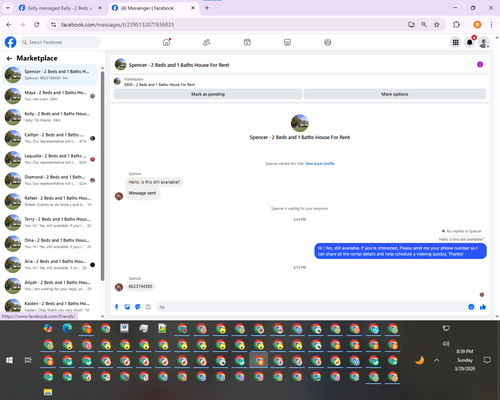View site information icon in address bar
Viewport: 500px width, 400px height.
[x=53, y=25]
